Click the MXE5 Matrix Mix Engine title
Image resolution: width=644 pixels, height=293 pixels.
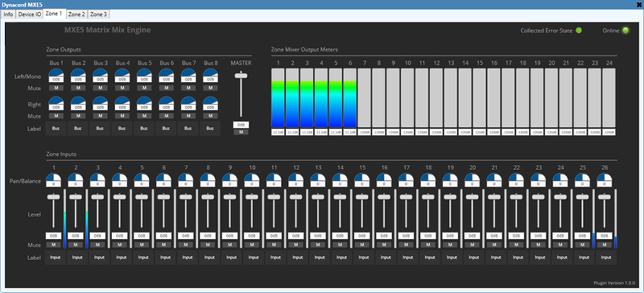[x=108, y=30]
